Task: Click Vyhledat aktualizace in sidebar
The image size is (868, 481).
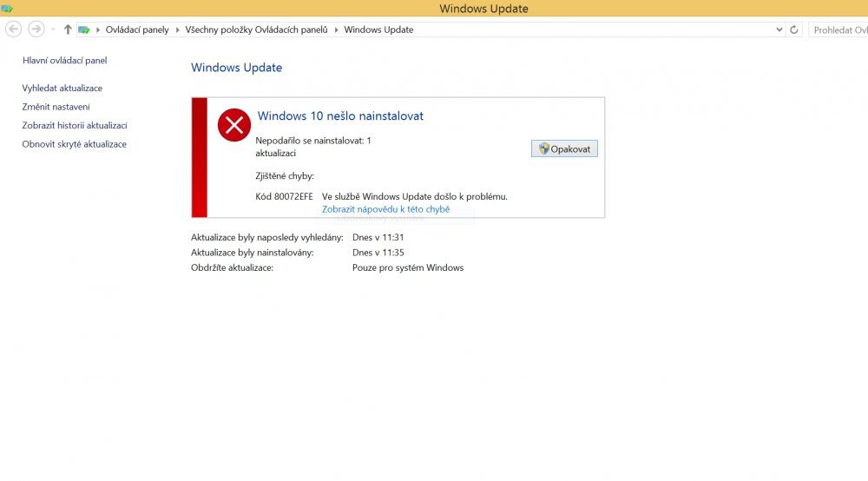Action: coord(62,89)
